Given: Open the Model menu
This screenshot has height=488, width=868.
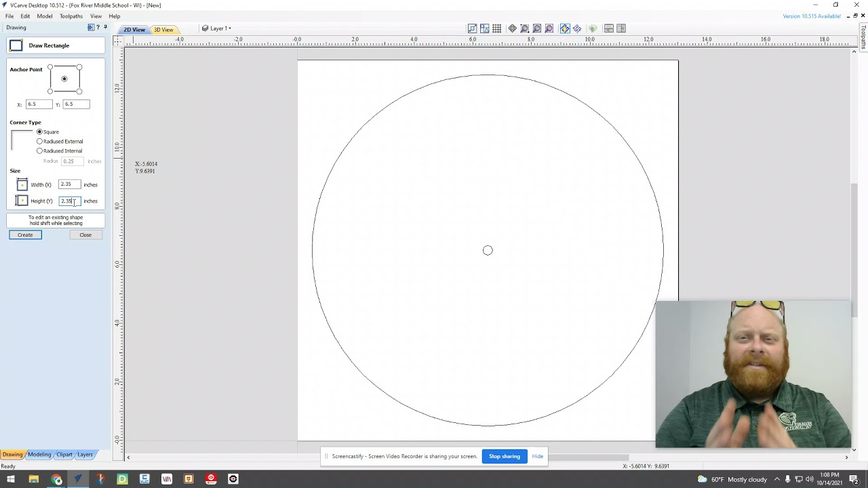Looking at the screenshot, I should tap(45, 16).
